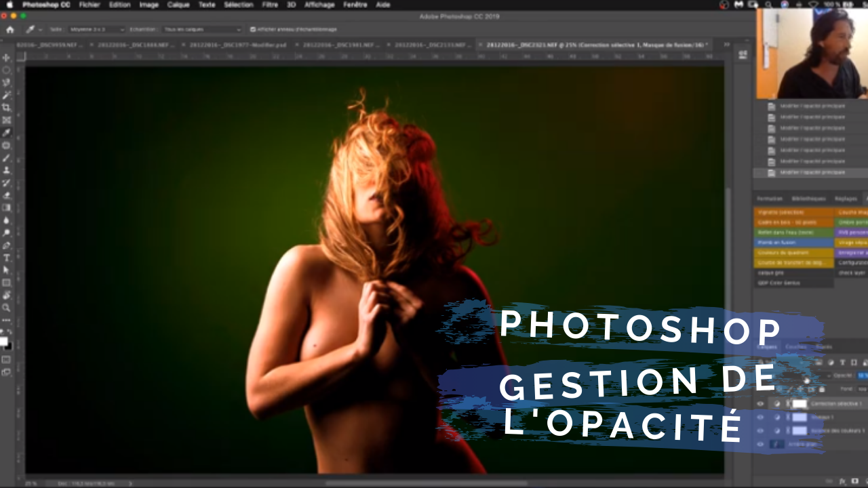Viewport: 868px width, 488px height.
Task: Select the Zoom tool
Action: [x=7, y=308]
